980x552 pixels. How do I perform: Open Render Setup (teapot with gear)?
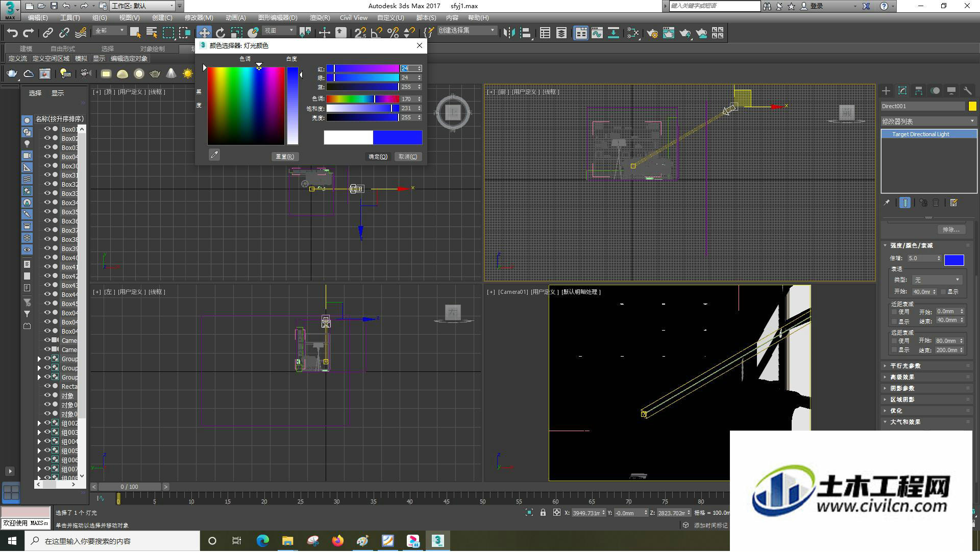[x=652, y=33]
